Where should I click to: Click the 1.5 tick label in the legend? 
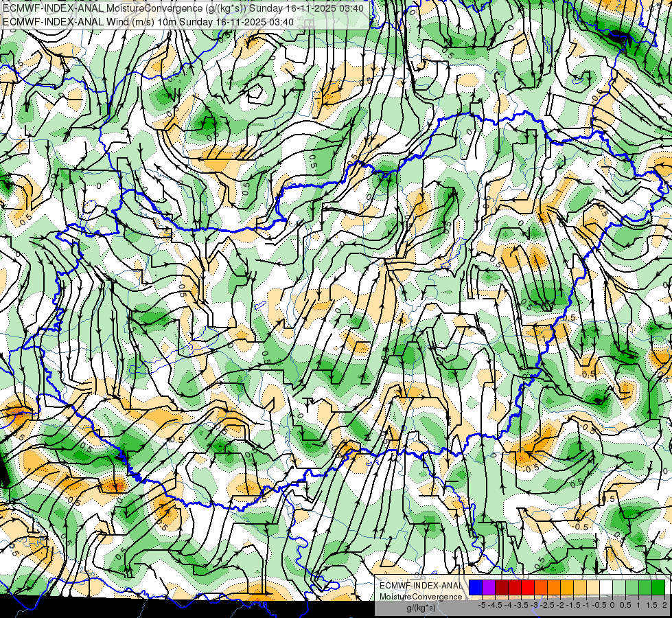click(x=652, y=605)
